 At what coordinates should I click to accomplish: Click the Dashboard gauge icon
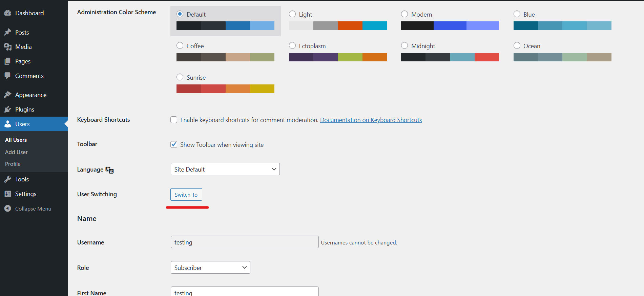(8, 13)
